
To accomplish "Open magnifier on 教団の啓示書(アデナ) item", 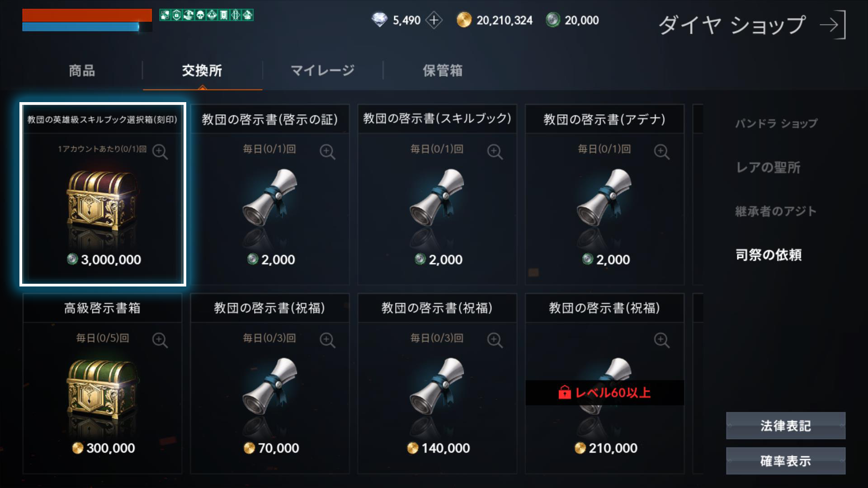I will (662, 151).
